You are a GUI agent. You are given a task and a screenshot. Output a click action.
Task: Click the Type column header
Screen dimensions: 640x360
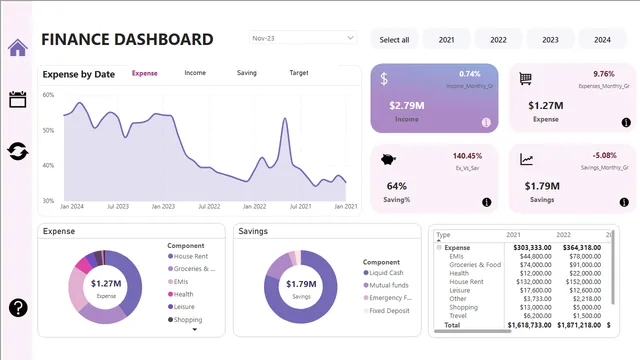pos(443,235)
